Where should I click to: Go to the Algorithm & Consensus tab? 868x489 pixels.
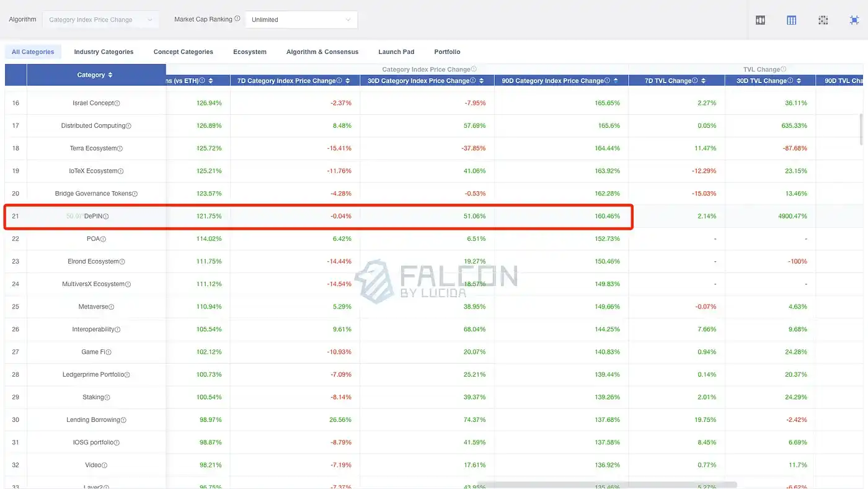pyautogui.click(x=322, y=52)
